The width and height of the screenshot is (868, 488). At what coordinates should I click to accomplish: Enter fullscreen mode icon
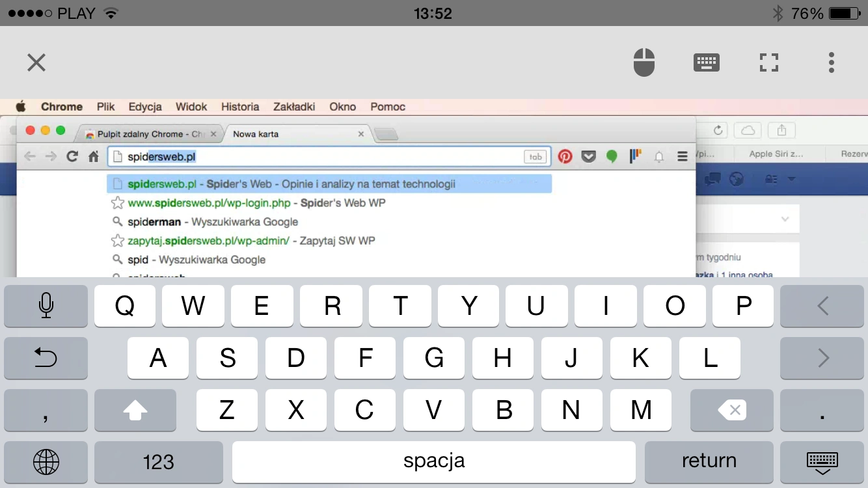click(769, 62)
